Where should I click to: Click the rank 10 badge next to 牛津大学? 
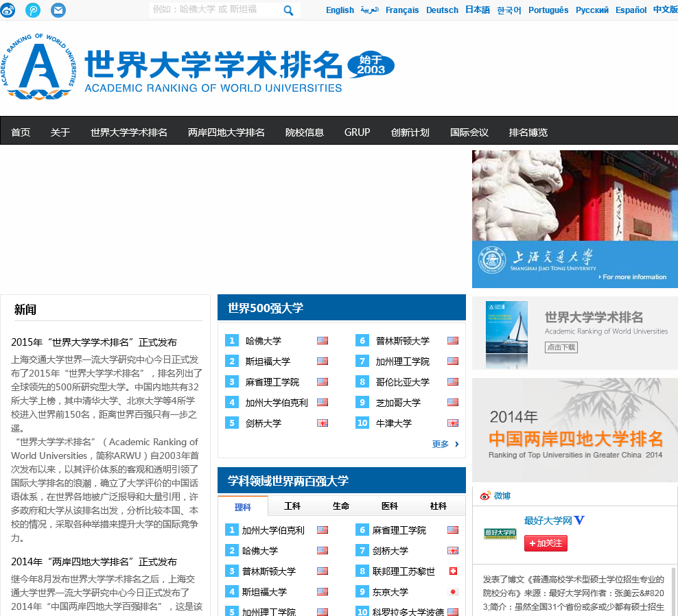362,423
